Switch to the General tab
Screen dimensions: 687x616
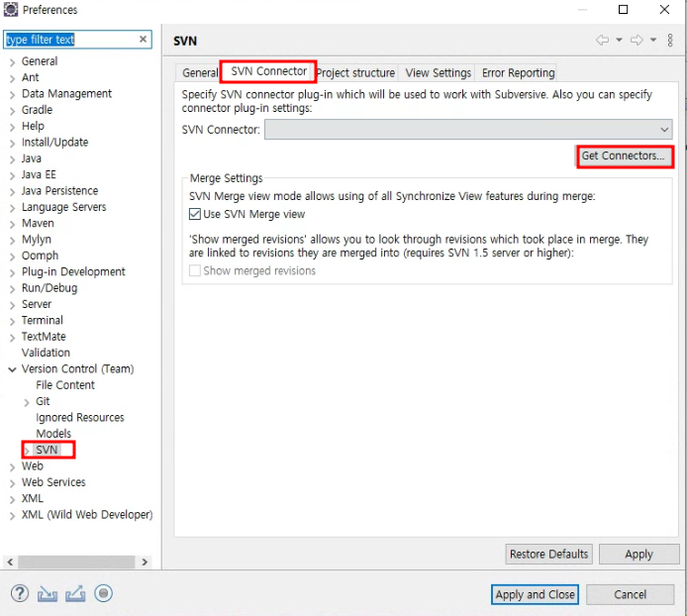coord(200,72)
